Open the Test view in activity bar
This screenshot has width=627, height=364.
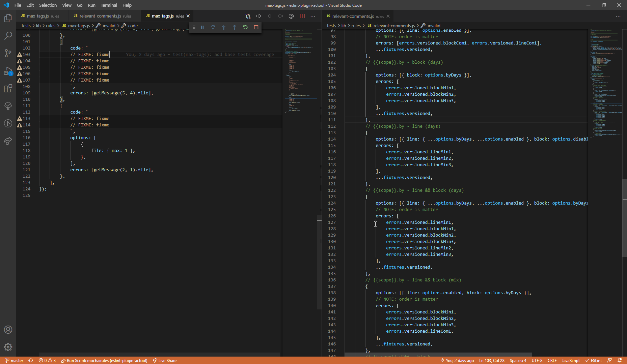(x=8, y=106)
